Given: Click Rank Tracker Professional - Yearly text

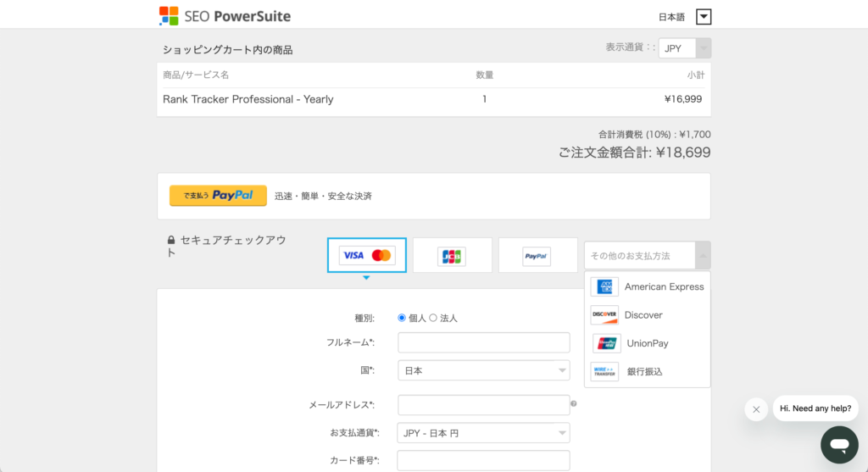Looking at the screenshot, I should [x=248, y=99].
